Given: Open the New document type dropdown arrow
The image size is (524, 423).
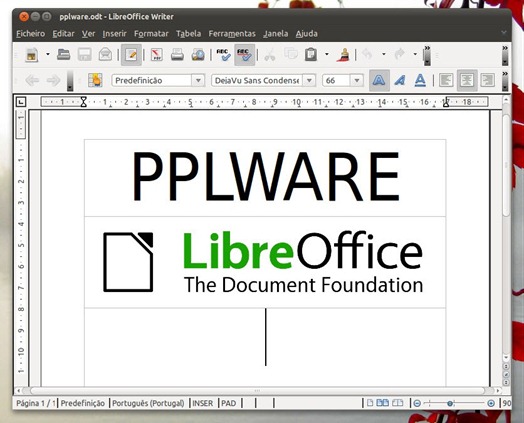Looking at the screenshot, I should 48,54.
